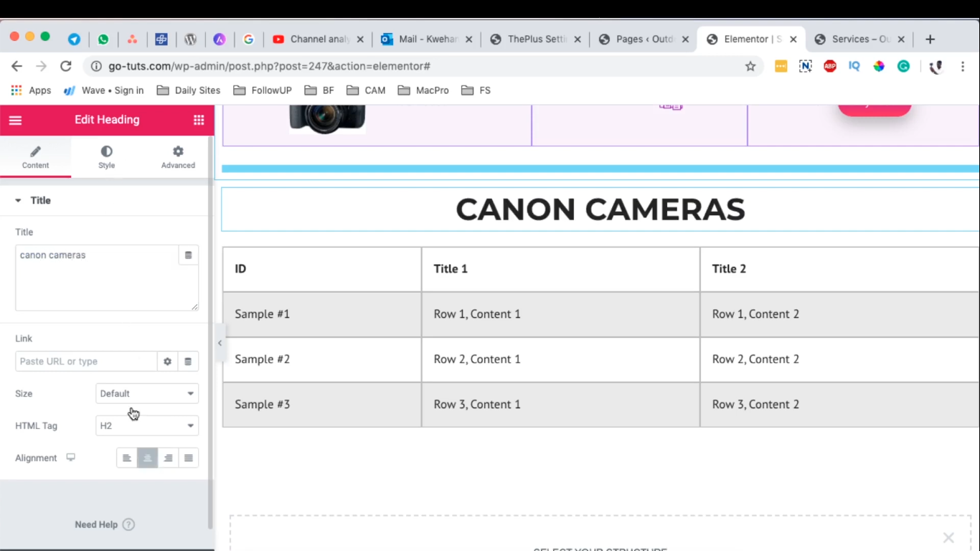Viewport: 980px width, 551px height.
Task: Close the Elementor browser tab
Action: pyautogui.click(x=793, y=39)
